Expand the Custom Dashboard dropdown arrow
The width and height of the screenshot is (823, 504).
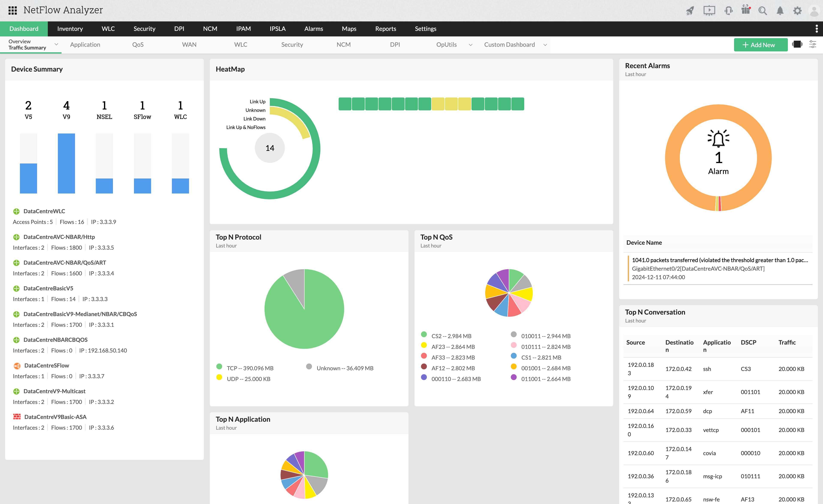pyautogui.click(x=545, y=45)
